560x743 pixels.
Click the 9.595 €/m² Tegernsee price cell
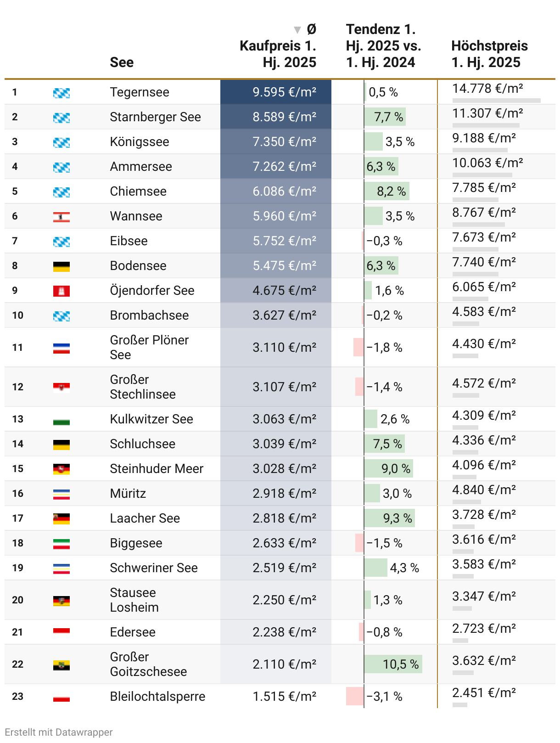click(x=276, y=92)
